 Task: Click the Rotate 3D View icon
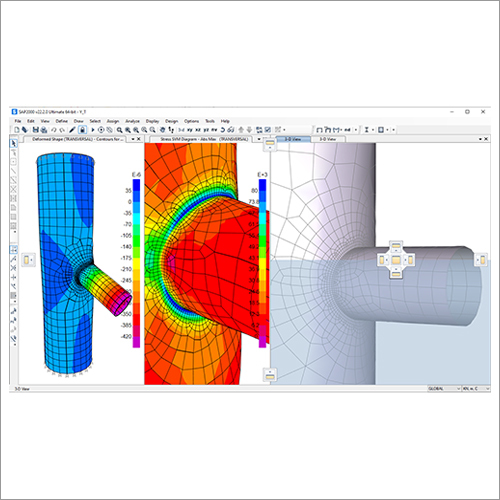[223, 130]
